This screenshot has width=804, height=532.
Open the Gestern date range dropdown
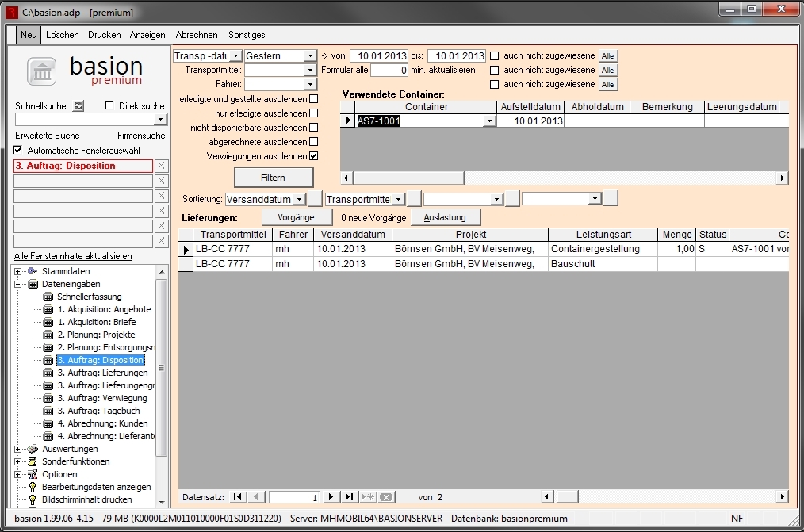(x=311, y=56)
